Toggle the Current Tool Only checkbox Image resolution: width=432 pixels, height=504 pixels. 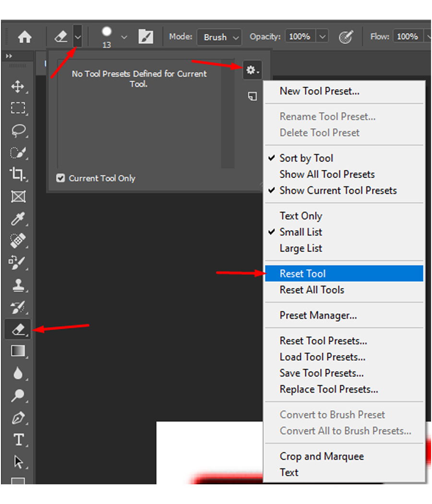(x=60, y=178)
